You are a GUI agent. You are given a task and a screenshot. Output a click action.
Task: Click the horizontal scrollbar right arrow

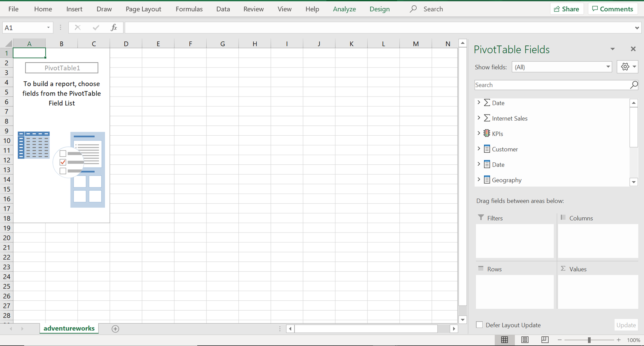click(x=454, y=329)
